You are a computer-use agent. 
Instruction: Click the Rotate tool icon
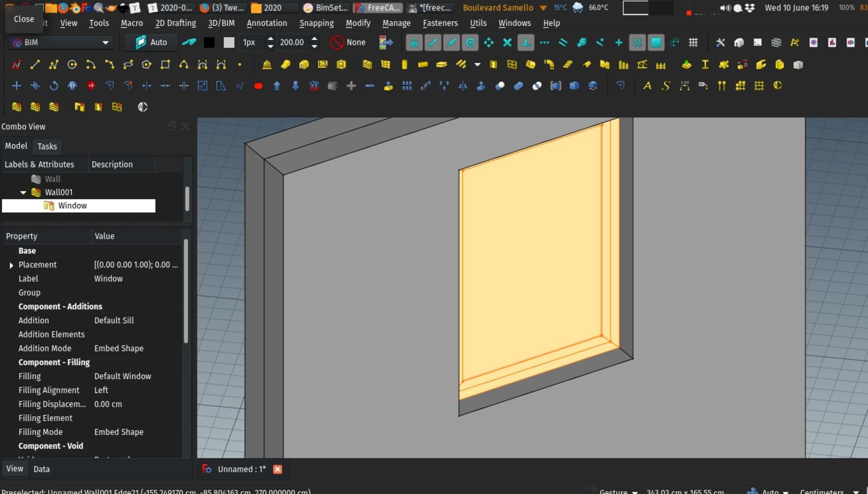53,85
